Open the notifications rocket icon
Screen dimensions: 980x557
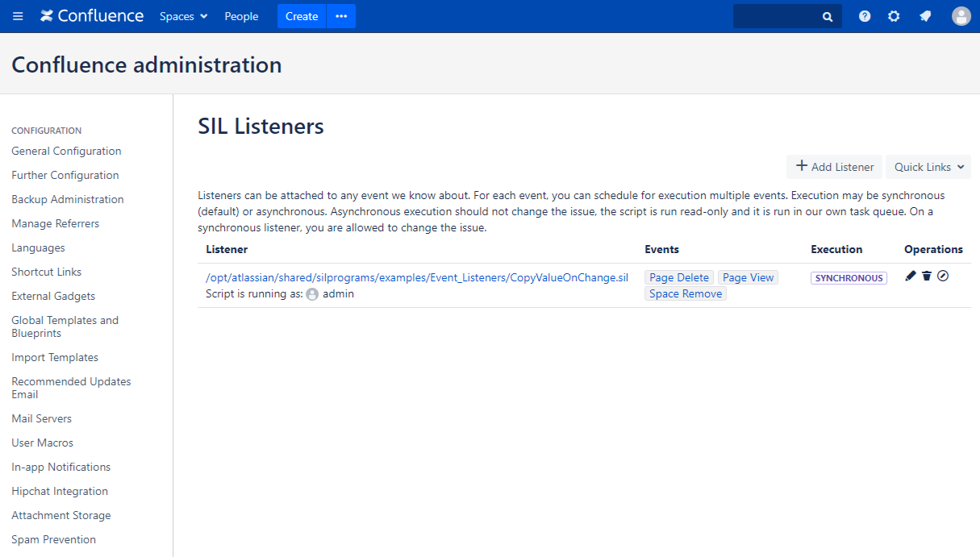[925, 16]
